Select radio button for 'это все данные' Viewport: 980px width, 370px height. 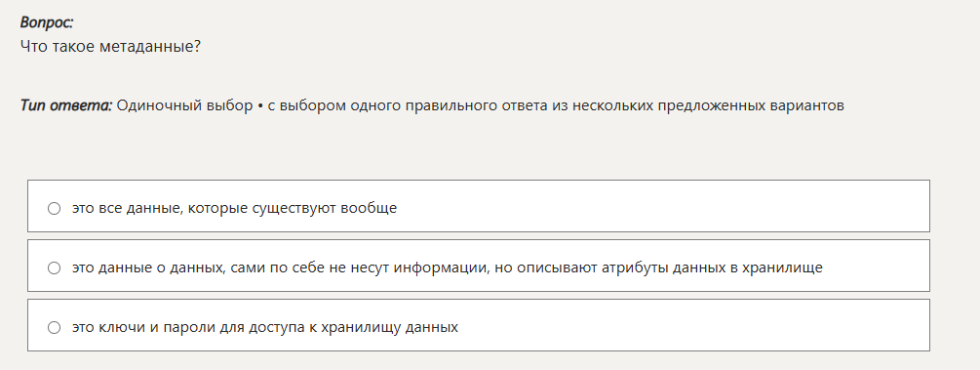coord(55,209)
